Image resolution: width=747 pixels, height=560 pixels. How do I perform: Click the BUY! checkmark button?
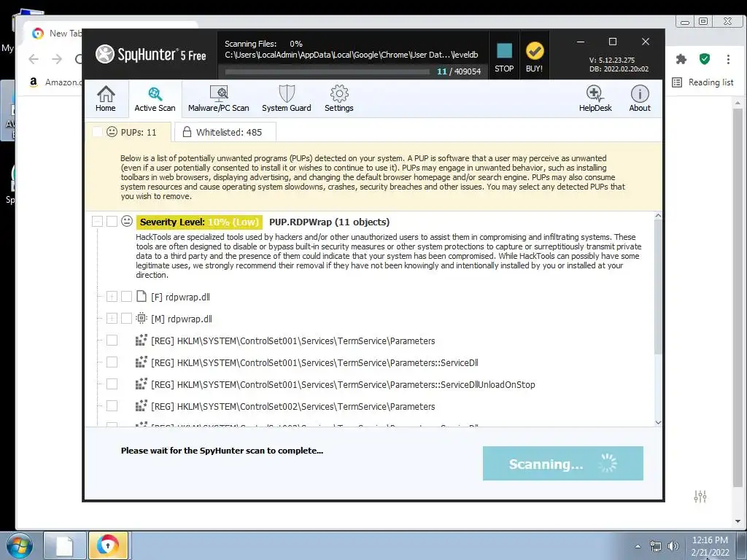pos(534,57)
